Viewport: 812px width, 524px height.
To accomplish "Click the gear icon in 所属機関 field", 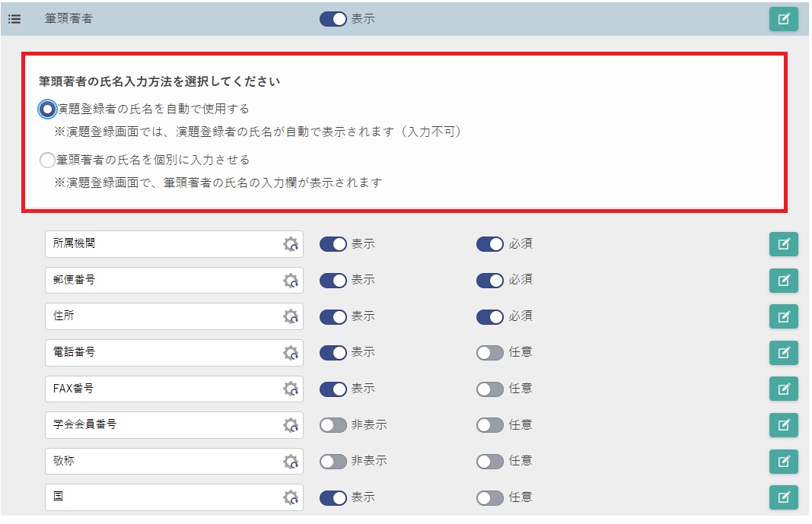I will [291, 245].
